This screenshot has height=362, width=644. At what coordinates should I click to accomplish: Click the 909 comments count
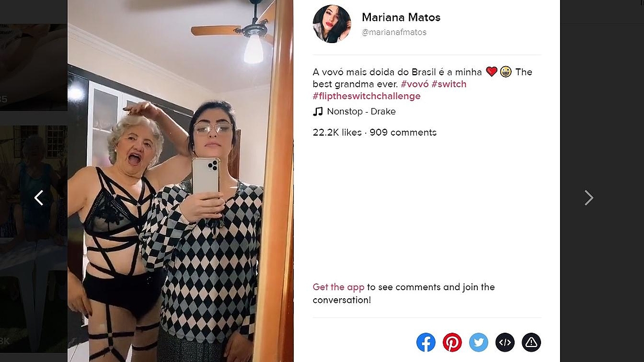(x=403, y=132)
